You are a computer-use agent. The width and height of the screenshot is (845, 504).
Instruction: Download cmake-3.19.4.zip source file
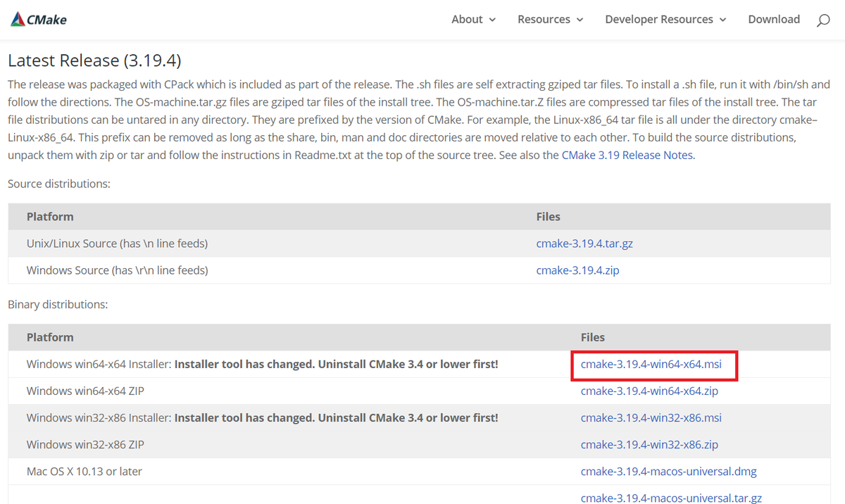tap(577, 270)
